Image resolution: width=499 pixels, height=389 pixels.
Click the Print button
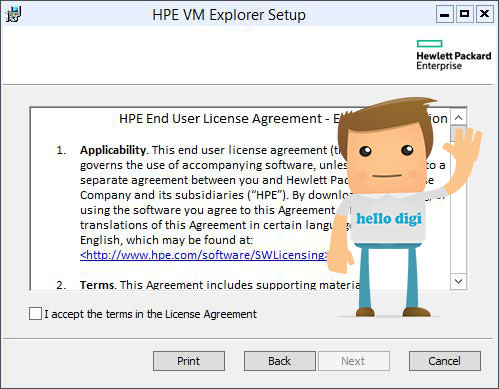[189, 361]
